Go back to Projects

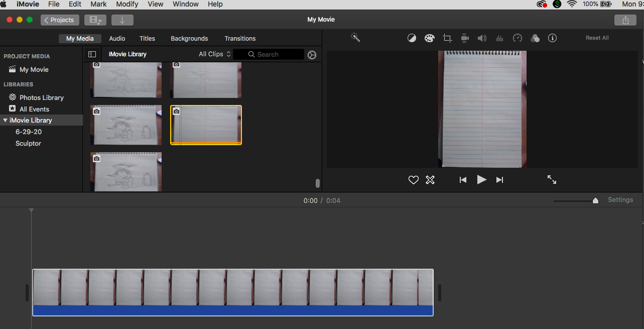(x=60, y=20)
